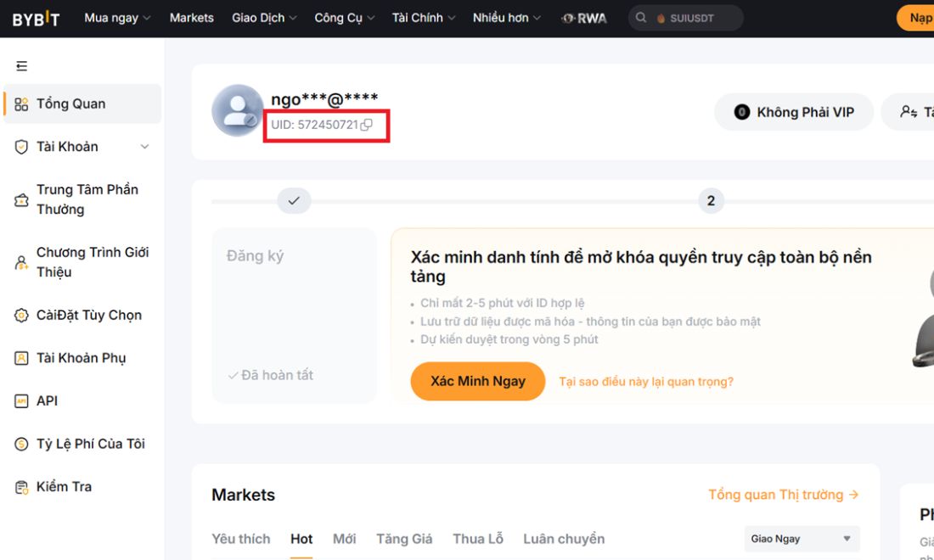Click the Tỷ Lệ Phí fee icon

[21, 444]
